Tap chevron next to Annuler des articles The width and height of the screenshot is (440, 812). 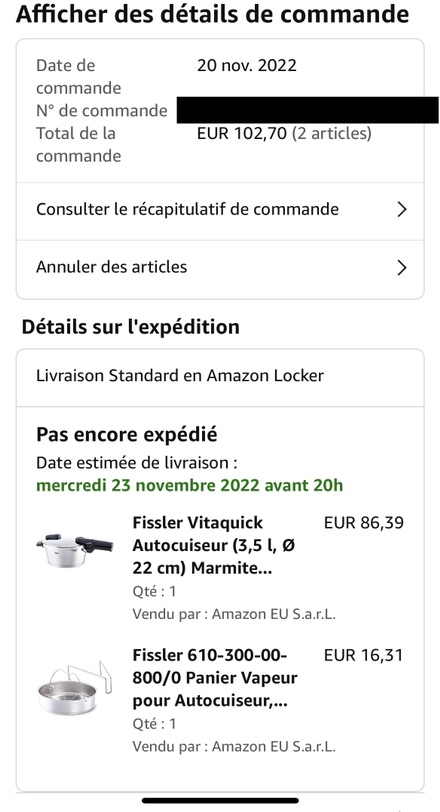tap(402, 267)
